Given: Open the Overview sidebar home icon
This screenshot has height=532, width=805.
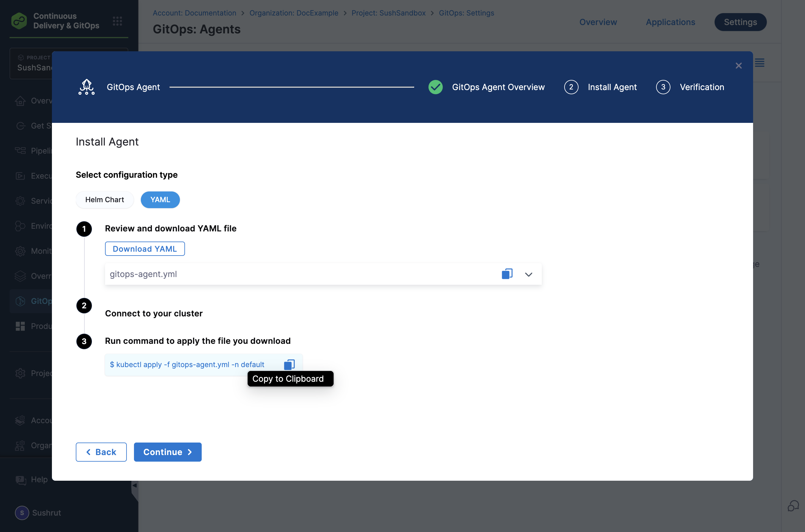Looking at the screenshot, I should (x=20, y=101).
